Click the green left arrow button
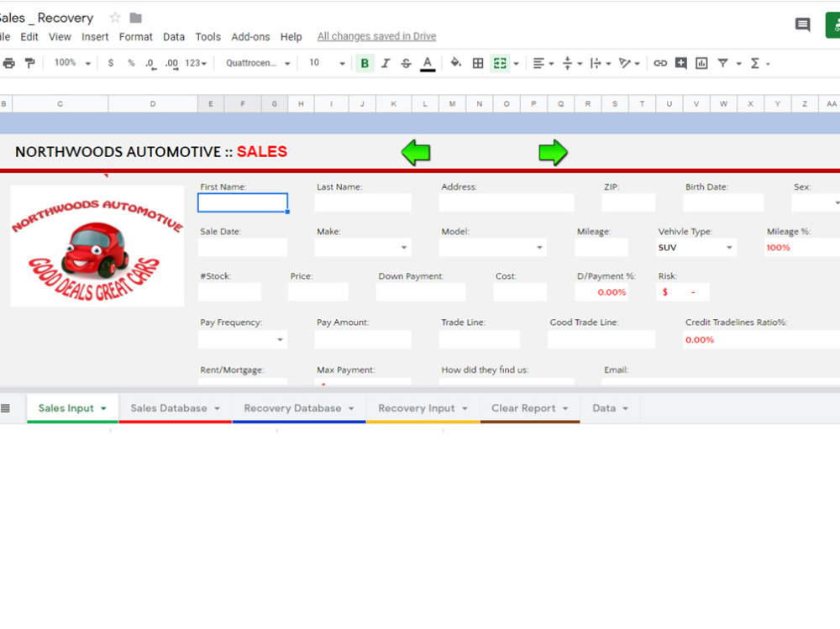The image size is (840, 629). pos(416,153)
